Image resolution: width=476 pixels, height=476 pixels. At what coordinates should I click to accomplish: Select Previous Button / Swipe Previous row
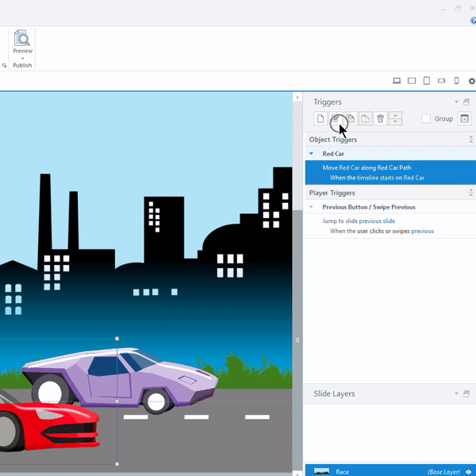pos(390,207)
